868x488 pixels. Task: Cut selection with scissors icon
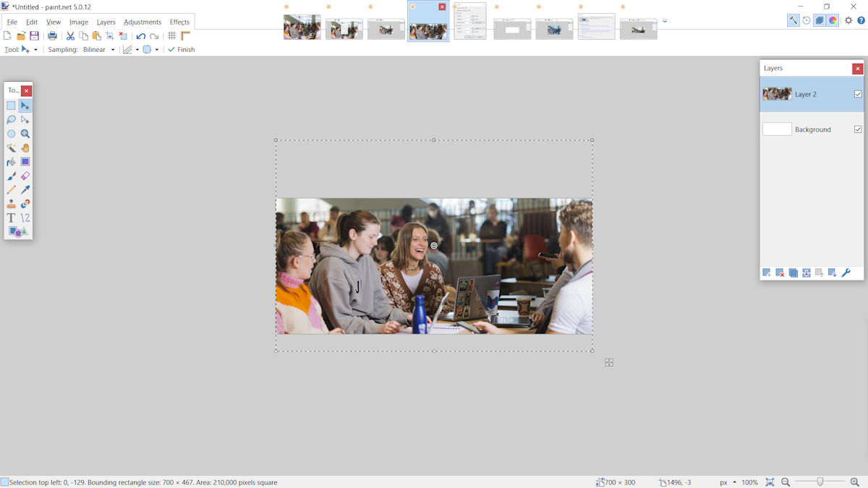click(x=70, y=35)
